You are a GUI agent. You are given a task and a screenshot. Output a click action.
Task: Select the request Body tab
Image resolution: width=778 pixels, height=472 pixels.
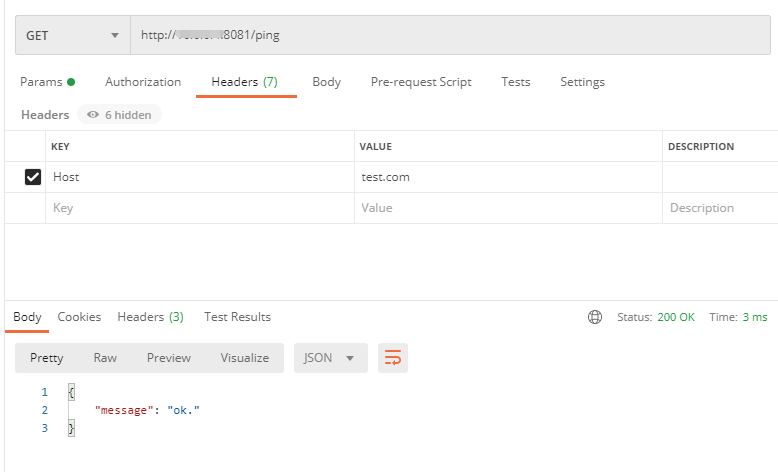326,82
